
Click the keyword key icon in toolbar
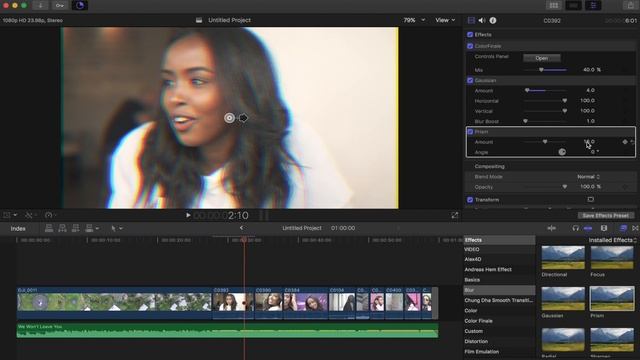coord(60,5)
